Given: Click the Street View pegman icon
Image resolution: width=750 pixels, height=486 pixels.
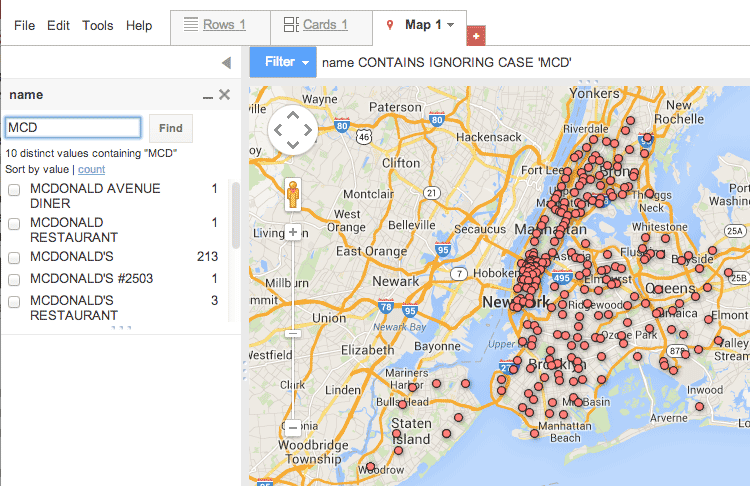Looking at the screenshot, I should (x=293, y=195).
